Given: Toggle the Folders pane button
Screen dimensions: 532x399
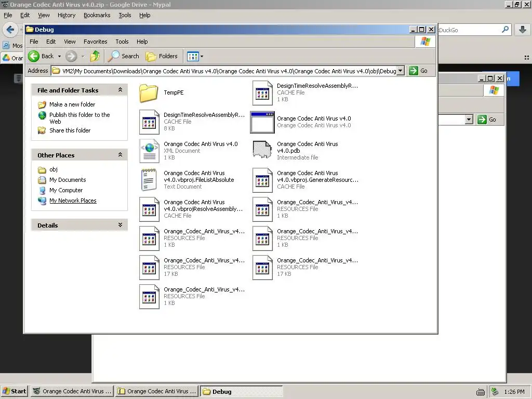Looking at the screenshot, I should pyautogui.click(x=162, y=56).
